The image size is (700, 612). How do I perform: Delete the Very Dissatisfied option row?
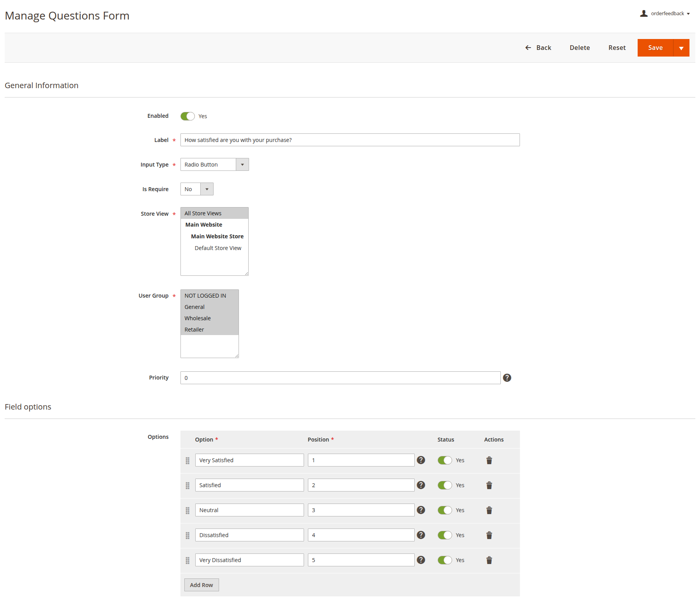489,560
